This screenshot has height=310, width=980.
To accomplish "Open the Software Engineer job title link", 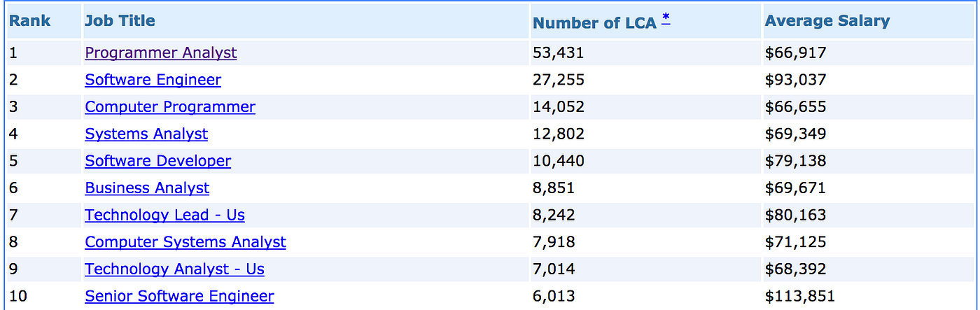I will (x=153, y=80).
